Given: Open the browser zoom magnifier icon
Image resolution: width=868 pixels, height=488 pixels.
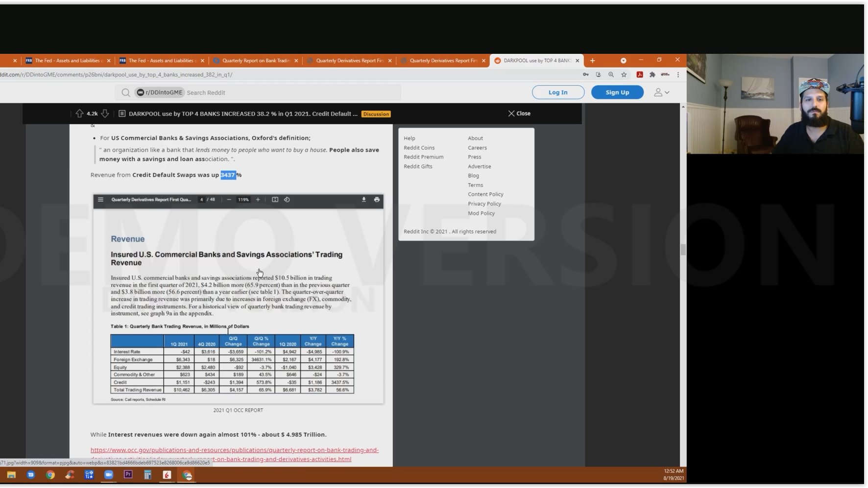Looking at the screenshot, I should point(611,74).
